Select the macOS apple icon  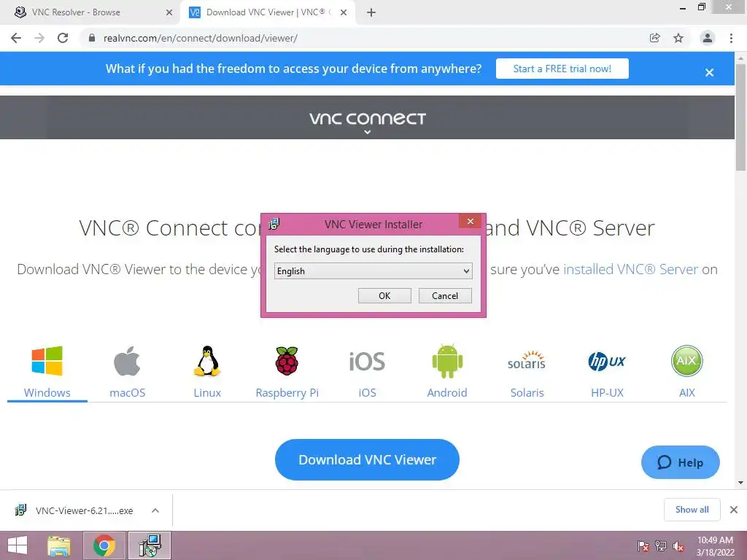pos(127,361)
